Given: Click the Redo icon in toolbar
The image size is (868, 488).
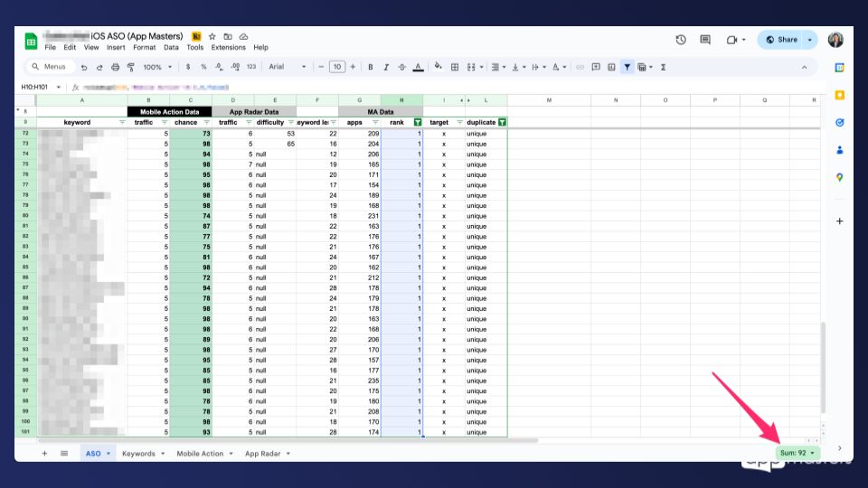Looking at the screenshot, I should click(x=99, y=67).
